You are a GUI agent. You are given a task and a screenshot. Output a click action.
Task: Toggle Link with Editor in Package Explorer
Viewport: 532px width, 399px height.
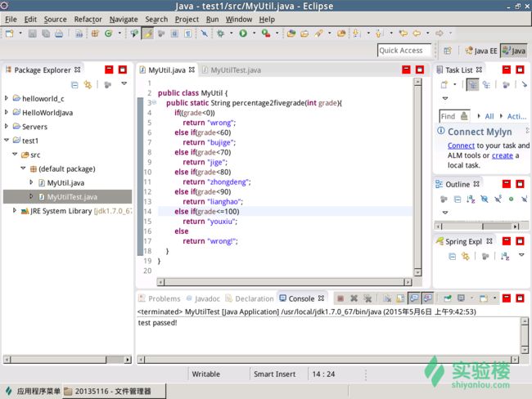(x=88, y=84)
